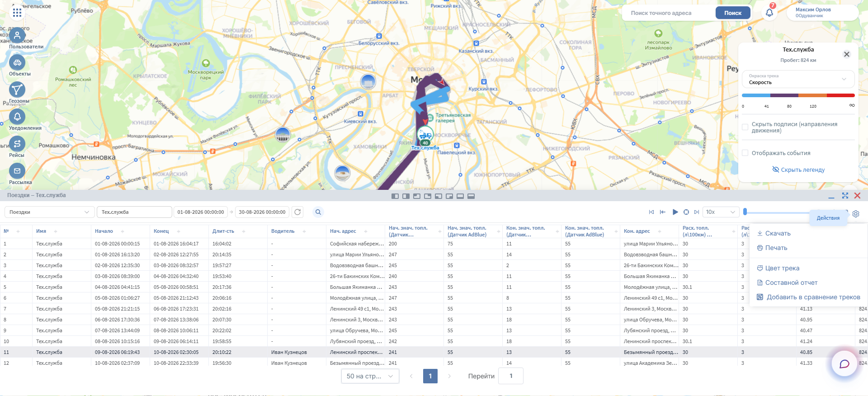Click the Перейти page jump button

click(x=481, y=376)
